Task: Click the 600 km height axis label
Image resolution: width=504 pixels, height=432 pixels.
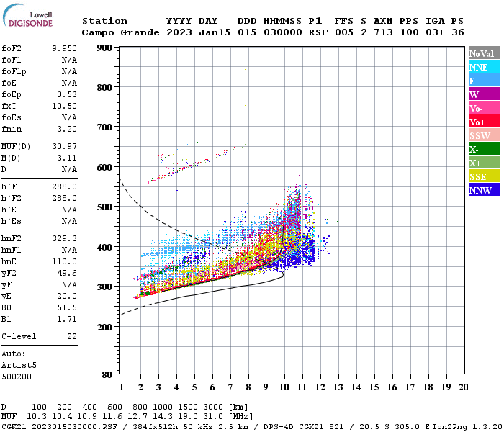Action: [x=104, y=168]
